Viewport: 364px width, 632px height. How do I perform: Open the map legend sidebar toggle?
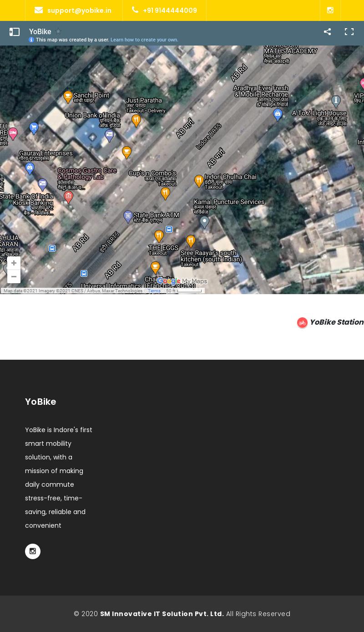click(15, 32)
